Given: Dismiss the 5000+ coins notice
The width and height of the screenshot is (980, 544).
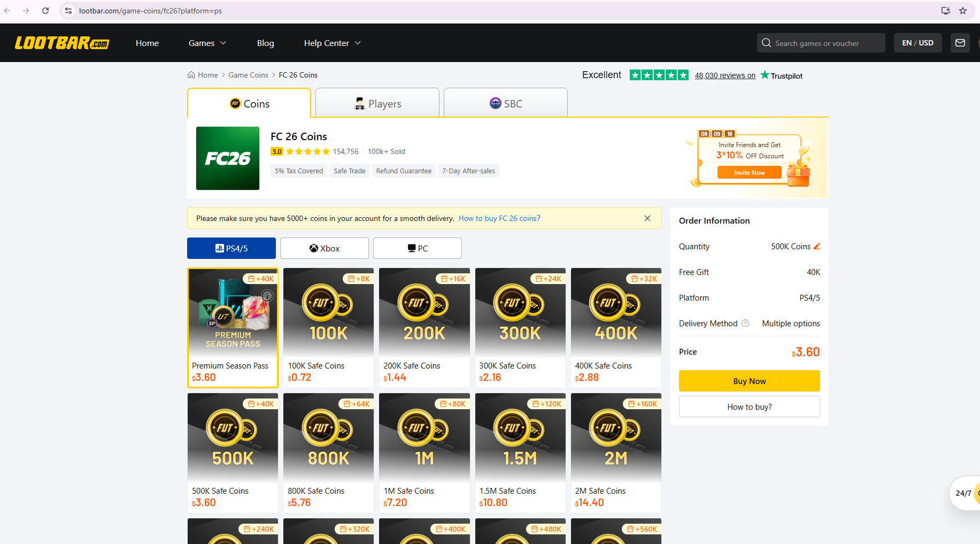Looking at the screenshot, I should (647, 218).
